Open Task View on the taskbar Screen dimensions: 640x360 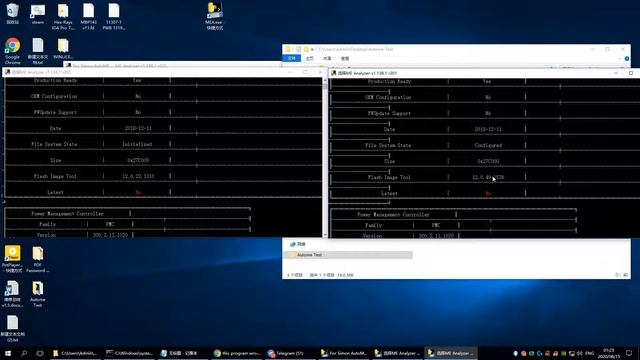click(x=40, y=353)
